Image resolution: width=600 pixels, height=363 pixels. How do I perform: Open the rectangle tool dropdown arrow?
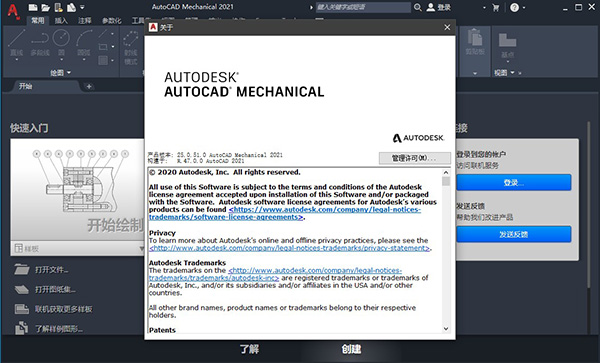(112, 47)
